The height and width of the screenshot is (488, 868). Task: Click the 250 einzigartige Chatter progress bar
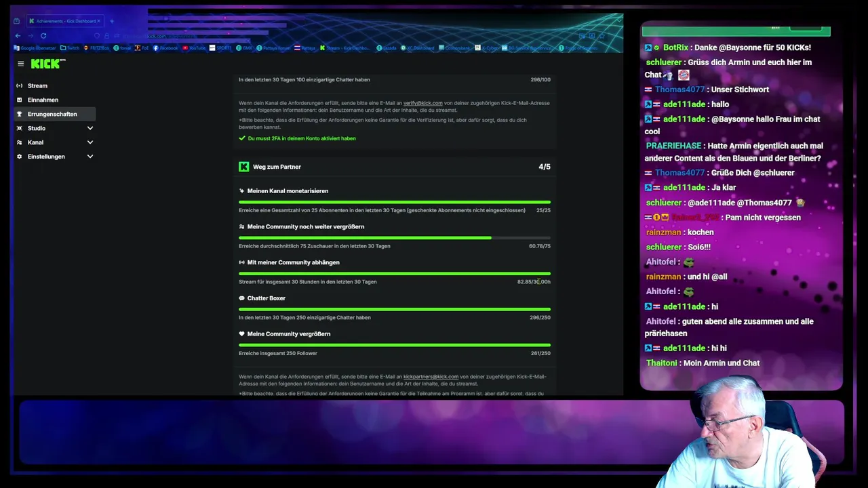click(395, 309)
